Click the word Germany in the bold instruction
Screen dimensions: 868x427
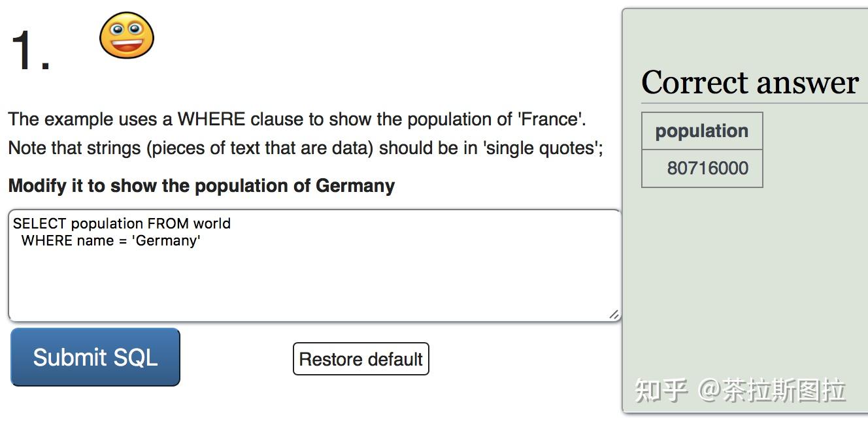[x=355, y=186]
